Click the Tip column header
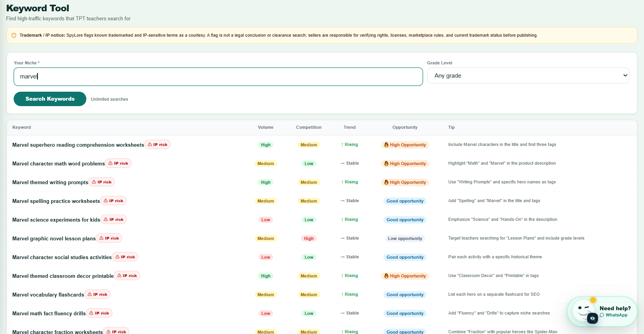Image resolution: width=644 pixels, height=334 pixels. pyautogui.click(x=451, y=128)
